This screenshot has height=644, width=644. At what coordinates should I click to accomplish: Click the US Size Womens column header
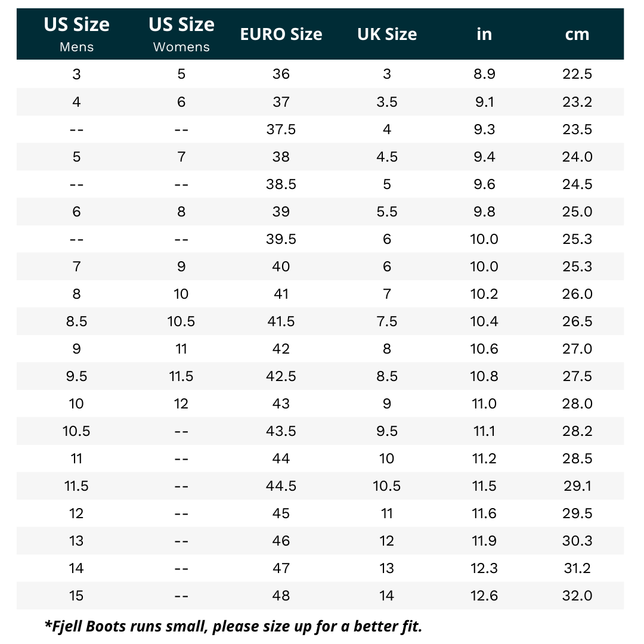tap(181, 34)
